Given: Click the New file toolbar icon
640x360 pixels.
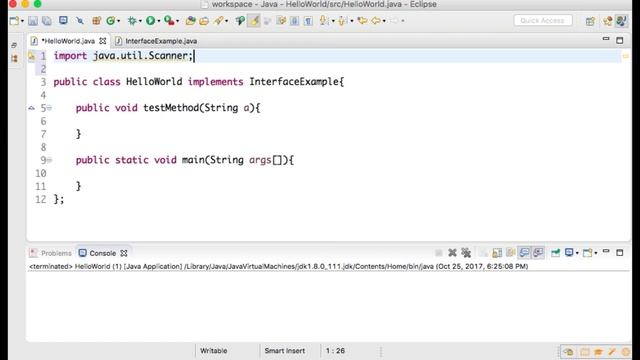Looking at the screenshot, I should [x=14, y=21].
